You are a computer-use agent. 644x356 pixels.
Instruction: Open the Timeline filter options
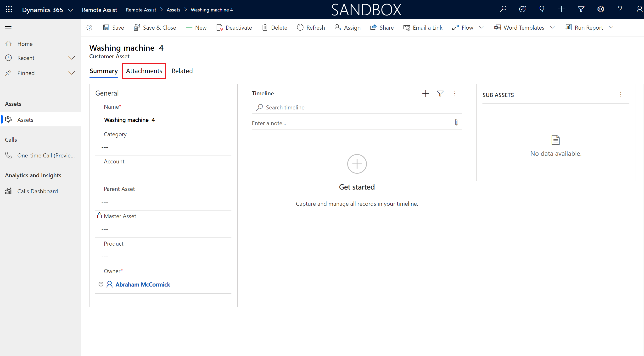tap(440, 93)
